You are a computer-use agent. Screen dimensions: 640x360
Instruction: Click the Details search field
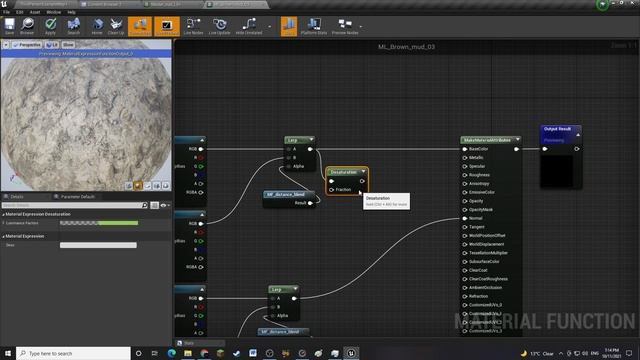tap(75, 205)
